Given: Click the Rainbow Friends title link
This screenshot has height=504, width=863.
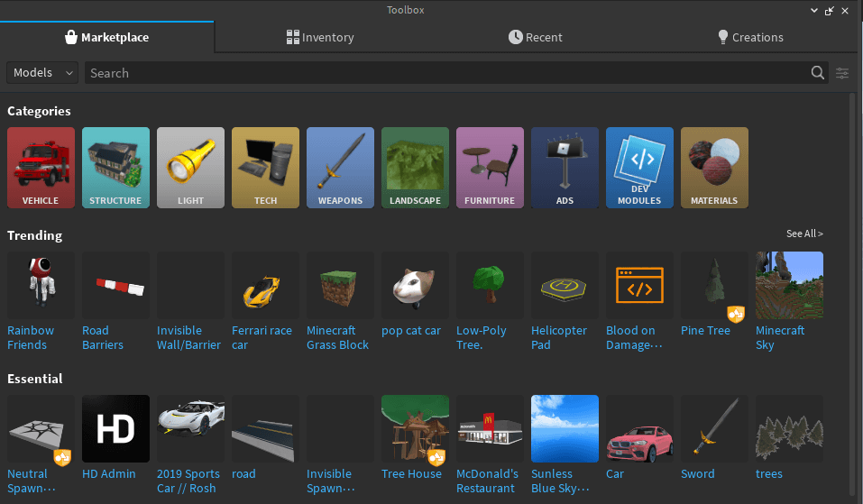Looking at the screenshot, I should click(x=31, y=338).
